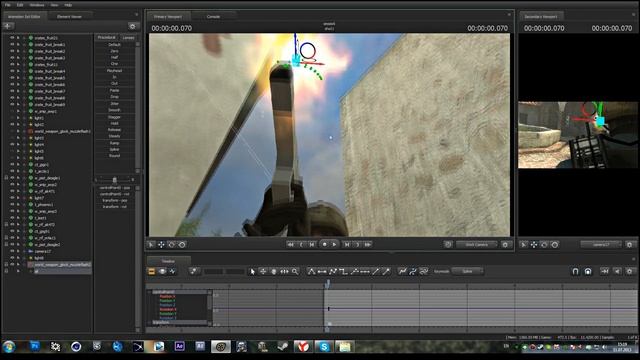Toggle the lock icon next to Work Camera

tap(448, 244)
